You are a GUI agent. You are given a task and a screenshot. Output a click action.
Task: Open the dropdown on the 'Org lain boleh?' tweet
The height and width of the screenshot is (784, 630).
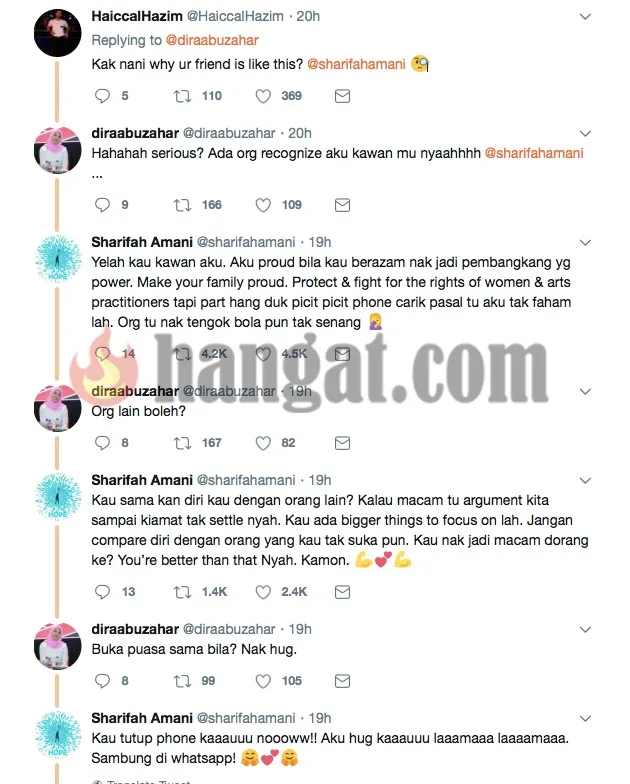tap(585, 392)
